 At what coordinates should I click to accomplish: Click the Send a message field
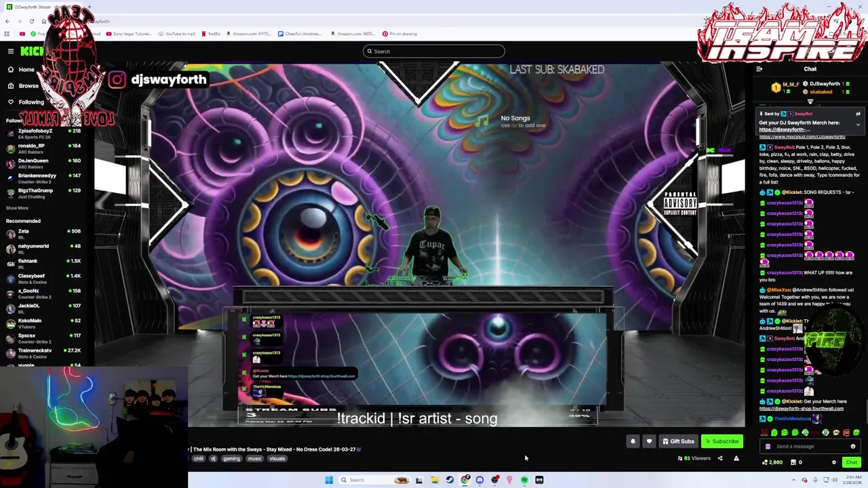(x=810, y=447)
